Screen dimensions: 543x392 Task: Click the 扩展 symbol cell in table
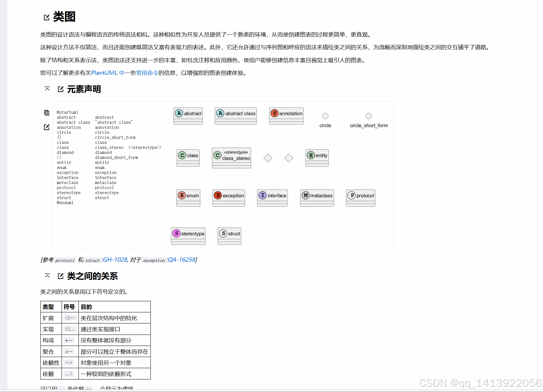click(70, 318)
